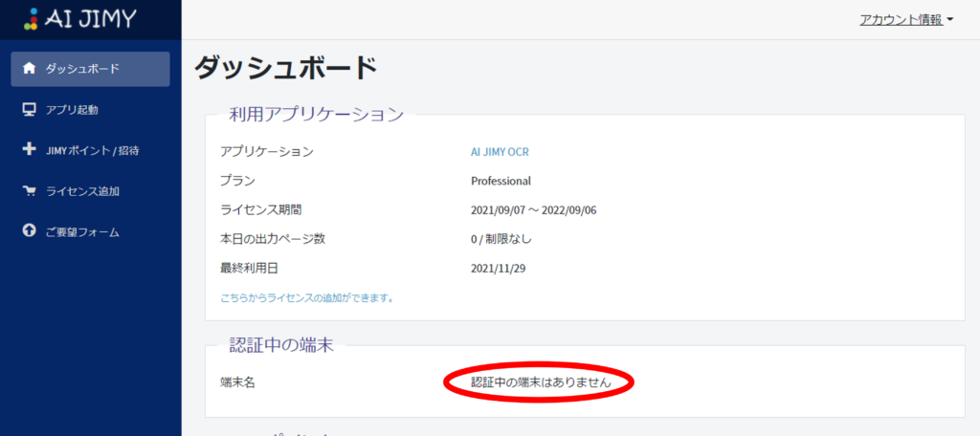Viewport: 980px width, 436px height.
Task: Click the 端末名 row label
Action: (237, 382)
